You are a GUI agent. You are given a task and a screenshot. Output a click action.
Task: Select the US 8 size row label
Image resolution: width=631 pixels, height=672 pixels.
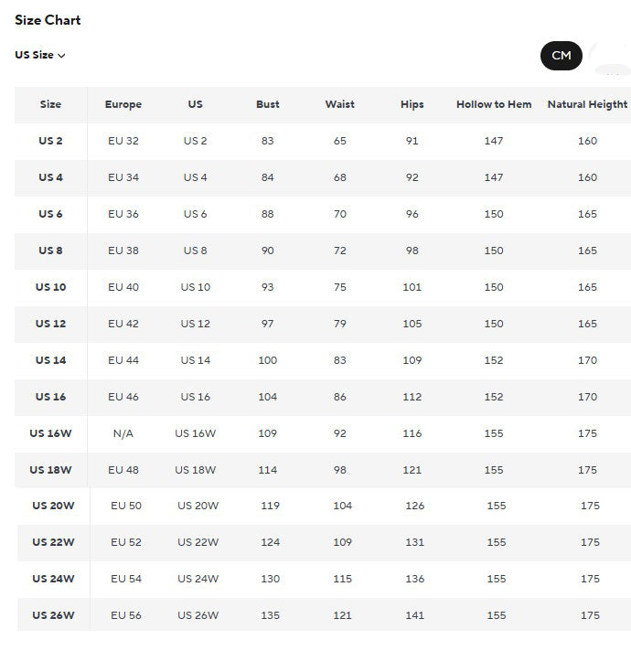click(50, 251)
